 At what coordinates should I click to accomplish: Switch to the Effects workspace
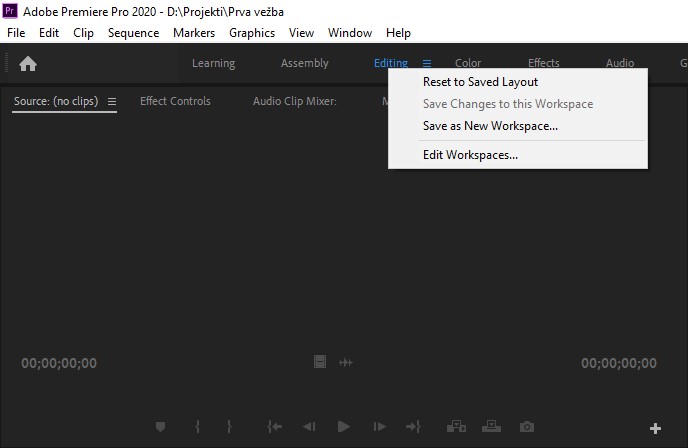coord(544,64)
